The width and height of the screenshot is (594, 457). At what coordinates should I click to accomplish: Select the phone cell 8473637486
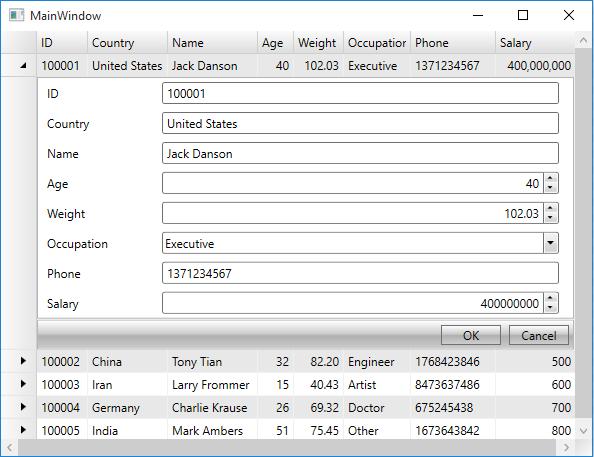pos(453,385)
